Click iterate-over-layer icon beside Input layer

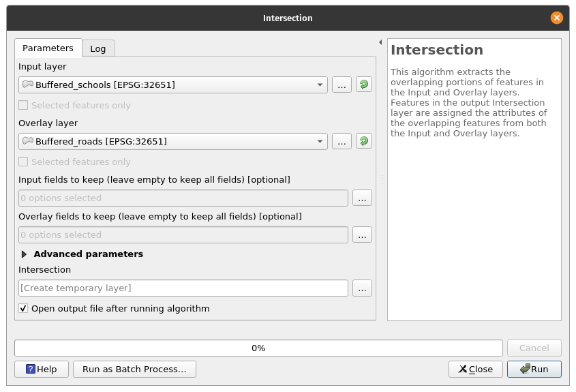pos(364,85)
